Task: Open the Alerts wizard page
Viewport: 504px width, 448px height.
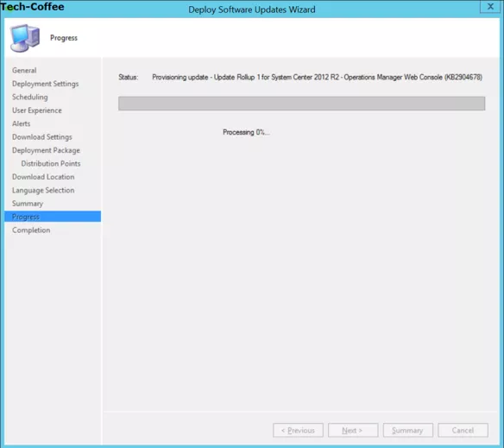Action: click(22, 123)
